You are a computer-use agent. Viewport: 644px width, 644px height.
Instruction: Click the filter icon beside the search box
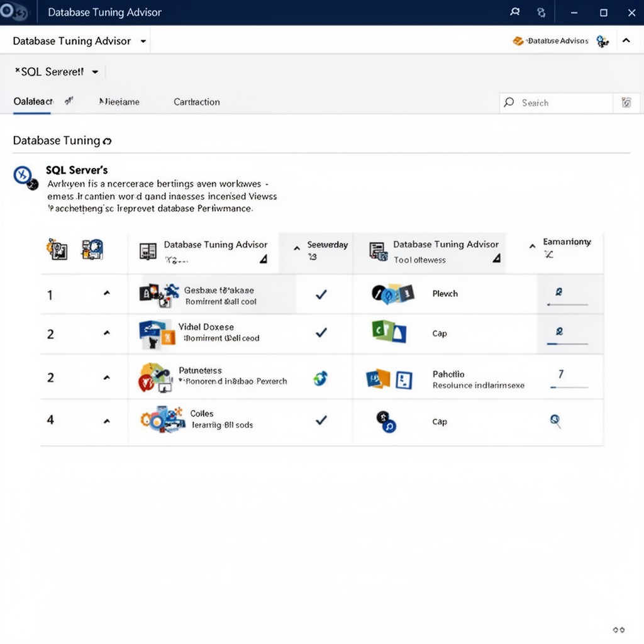point(626,103)
